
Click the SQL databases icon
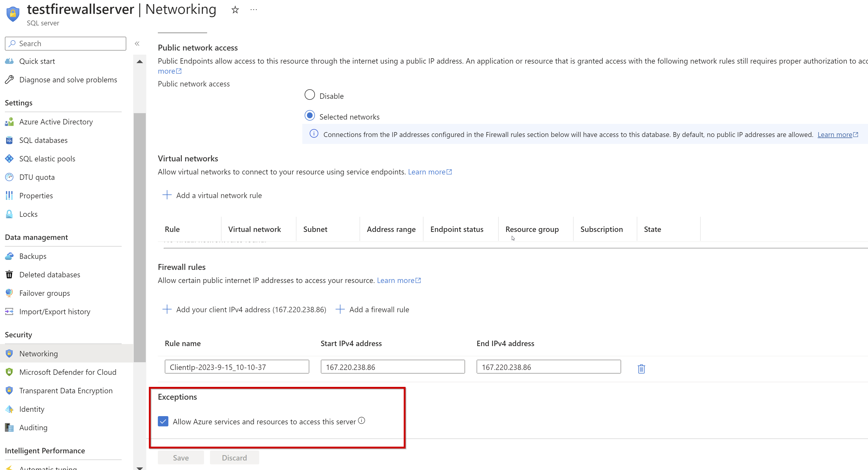point(9,140)
